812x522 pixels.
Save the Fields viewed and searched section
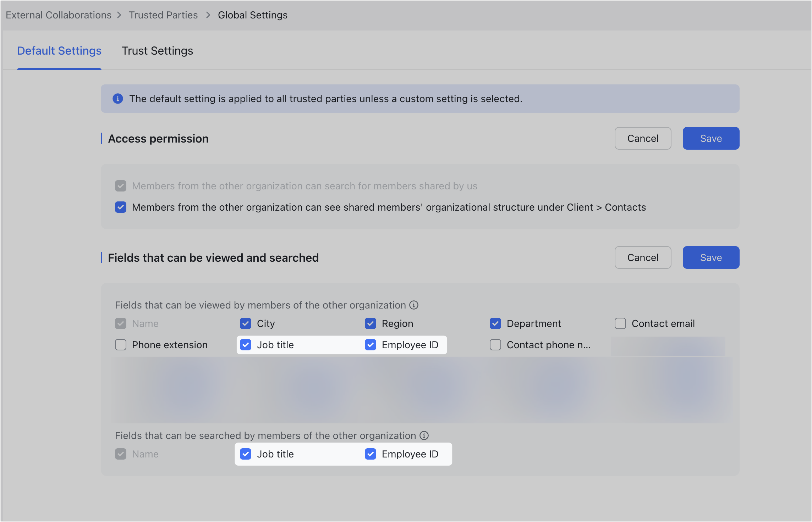711,257
